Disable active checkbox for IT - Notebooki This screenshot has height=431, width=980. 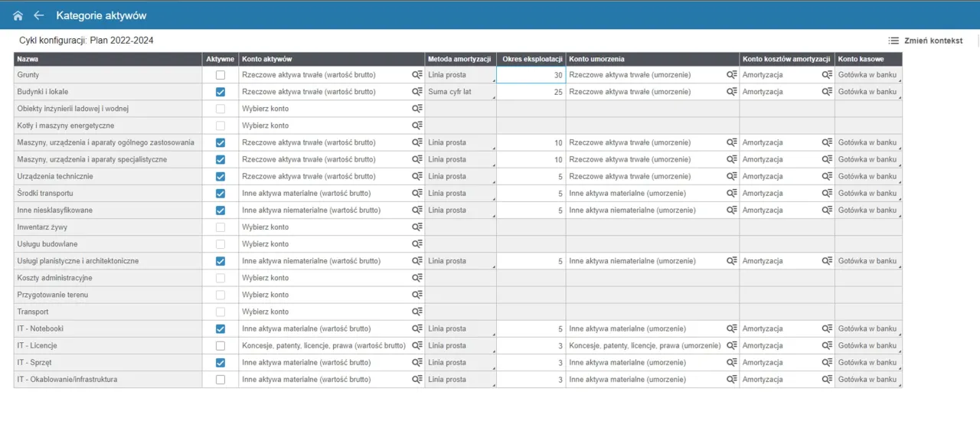[220, 329]
